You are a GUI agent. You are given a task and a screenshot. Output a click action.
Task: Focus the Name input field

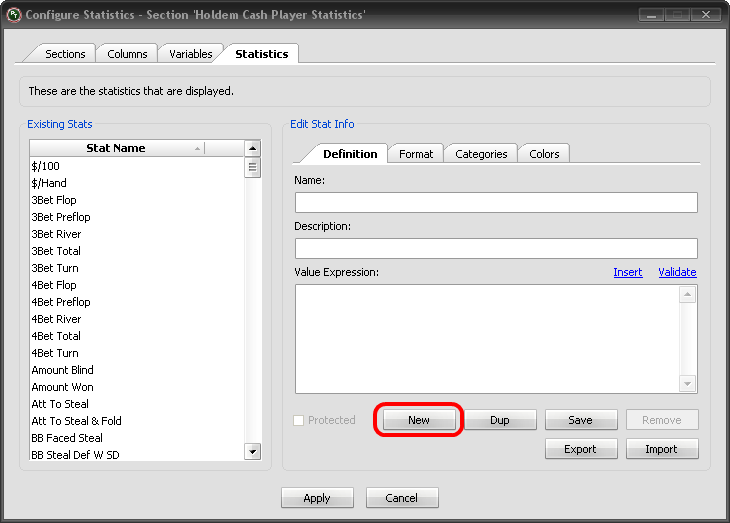[x=495, y=202]
